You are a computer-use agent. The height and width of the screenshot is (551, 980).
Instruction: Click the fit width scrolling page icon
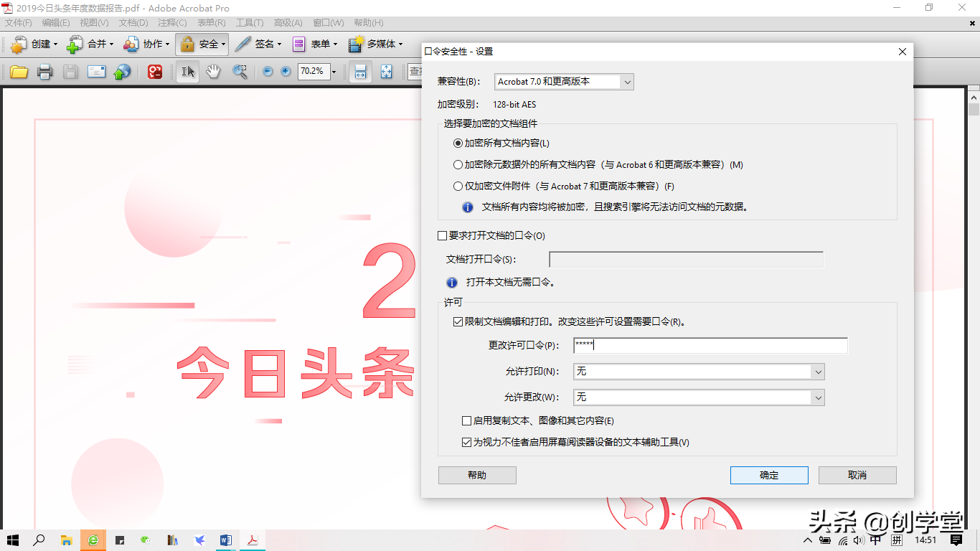coord(361,72)
